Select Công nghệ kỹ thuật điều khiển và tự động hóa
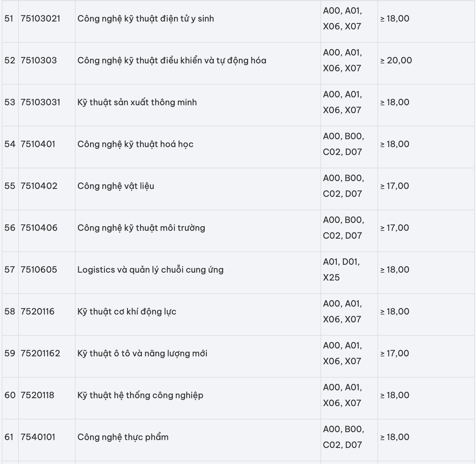Viewport: 476px width, 464px height. coord(172,60)
